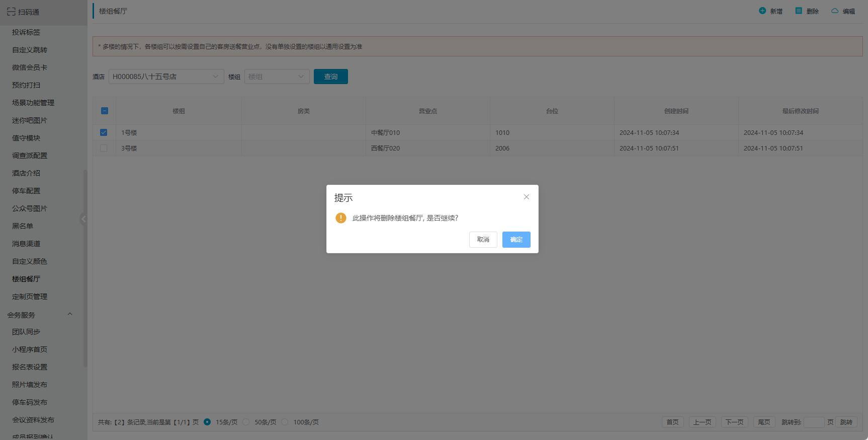Toggle the select-all header checkbox
This screenshot has width=868, height=440.
[105, 111]
